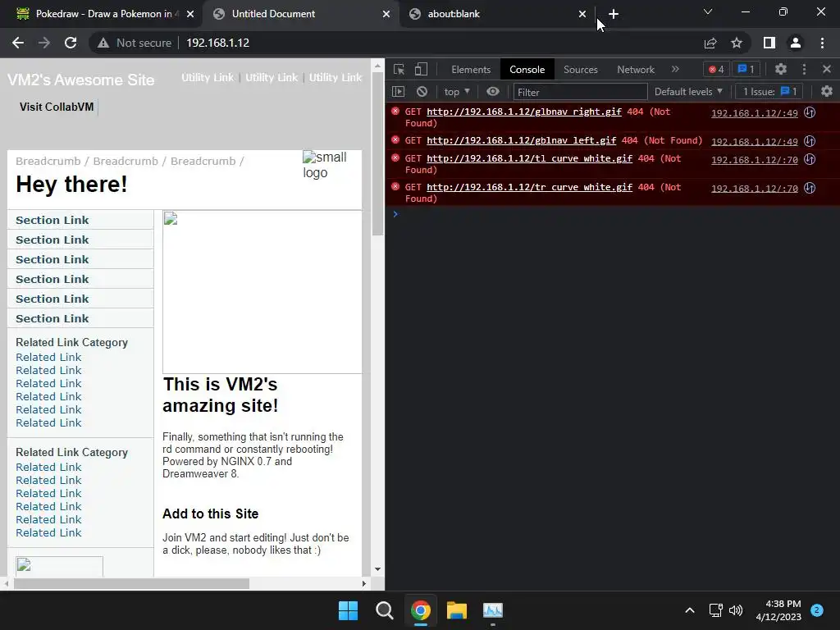Open the glbnav_right.gif error URL
This screenshot has width=840, height=630.
[524, 112]
